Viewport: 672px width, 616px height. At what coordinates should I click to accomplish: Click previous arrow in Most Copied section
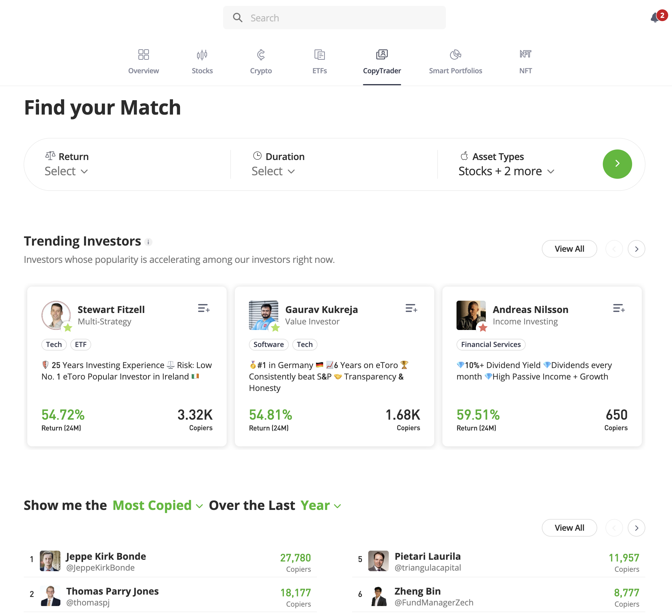[x=614, y=528]
